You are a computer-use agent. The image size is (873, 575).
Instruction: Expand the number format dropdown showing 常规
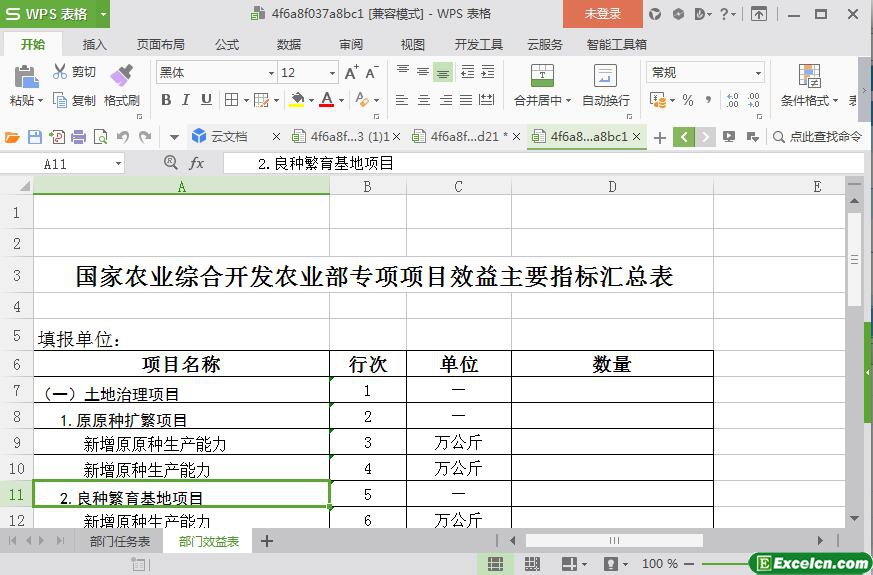758,73
